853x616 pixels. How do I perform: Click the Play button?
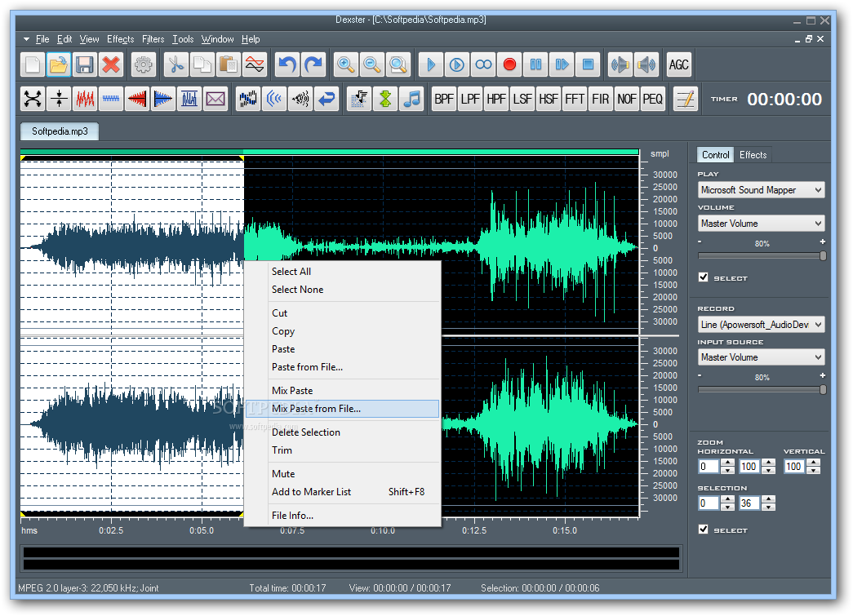tap(431, 64)
